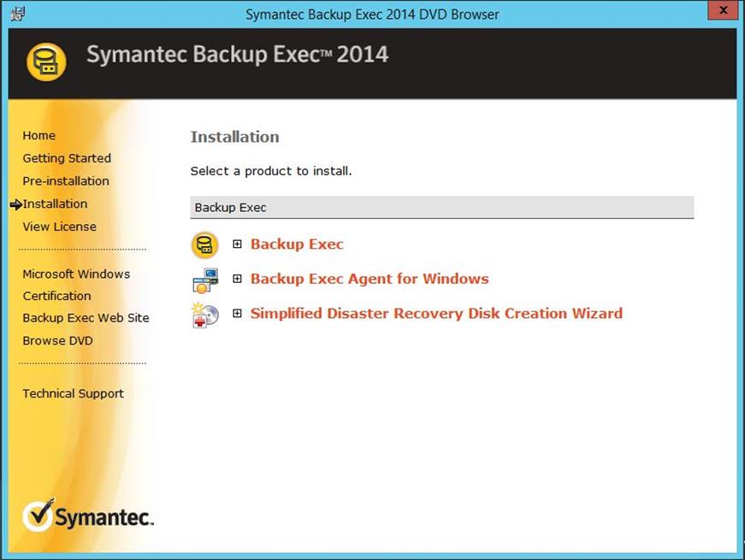Open Microsoft Windows Certification link
This screenshot has height=560, width=745.
[76, 285]
